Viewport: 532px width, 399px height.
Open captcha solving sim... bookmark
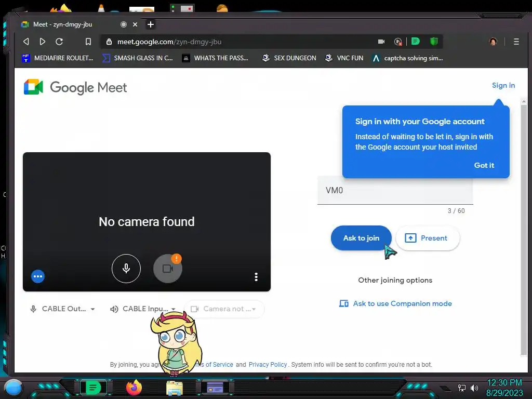point(407,58)
